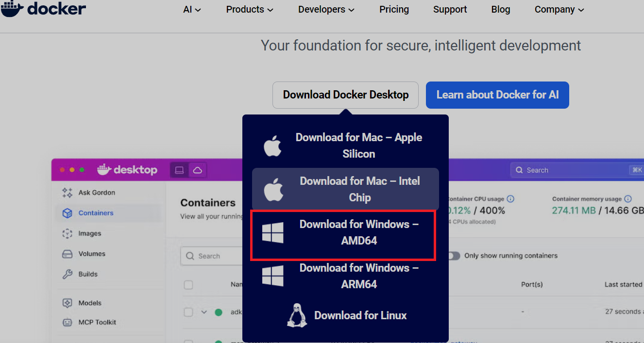Select Download for Windows – ARM64

point(345,276)
